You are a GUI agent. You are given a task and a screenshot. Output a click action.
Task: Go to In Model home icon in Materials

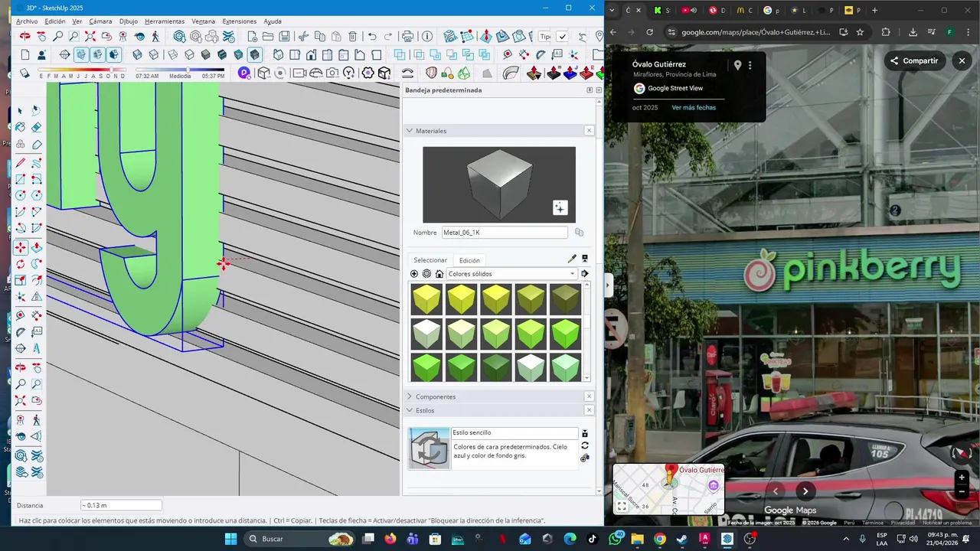439,273
